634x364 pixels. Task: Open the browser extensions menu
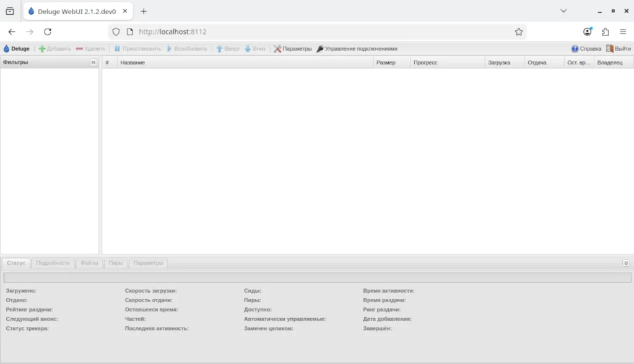tap(606, 32)
